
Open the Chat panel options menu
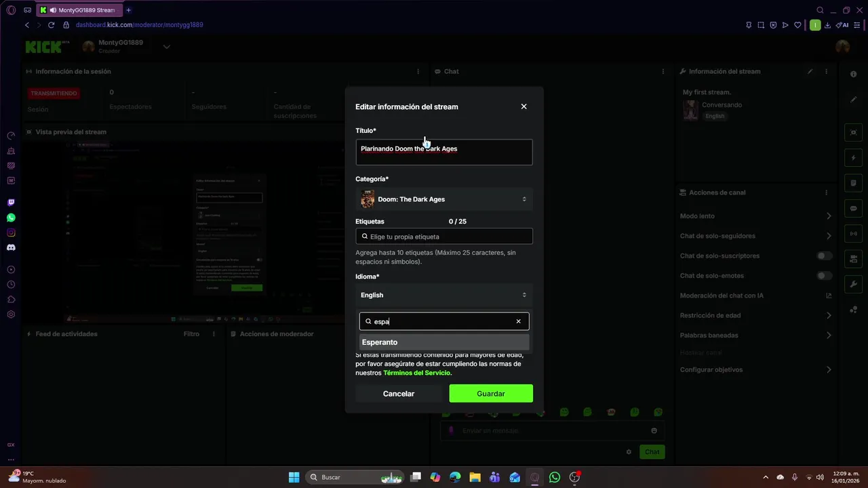click(x=663, y=71)
